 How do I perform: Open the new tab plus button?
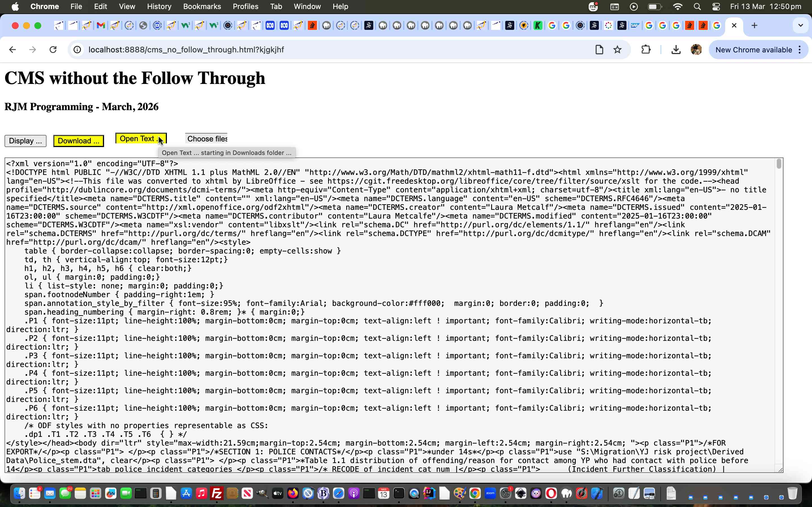754,25
